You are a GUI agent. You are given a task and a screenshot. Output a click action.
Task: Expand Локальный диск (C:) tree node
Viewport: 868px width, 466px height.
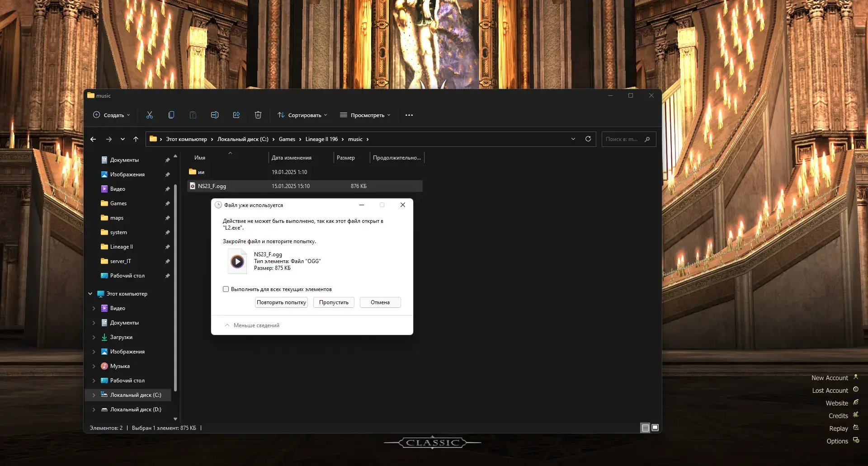(94, 395)
